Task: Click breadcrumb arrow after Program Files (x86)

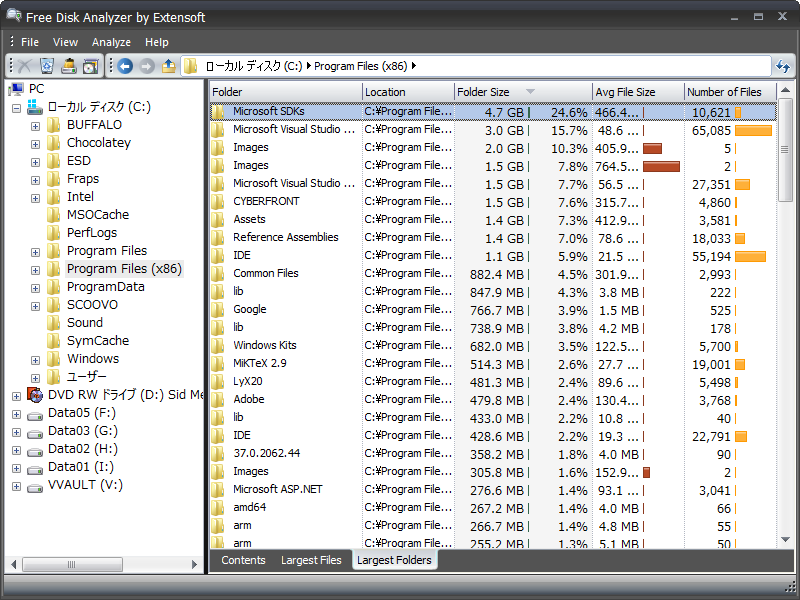Action: coord(413,66)
